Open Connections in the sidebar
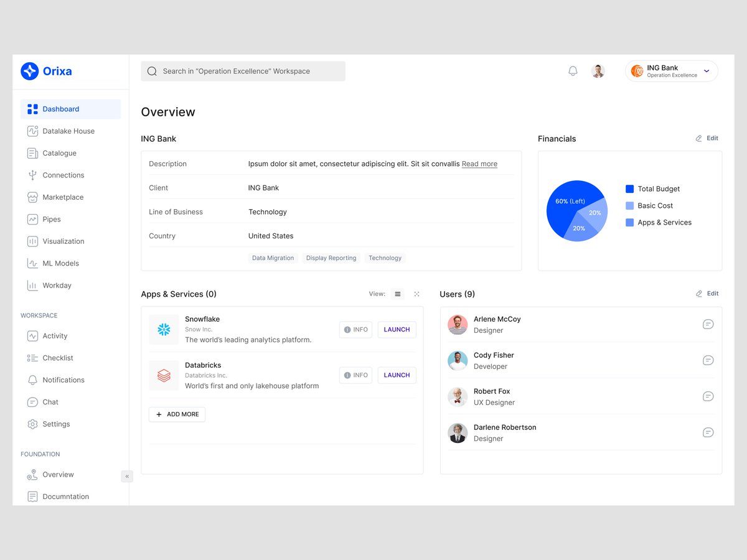 [70, 175]
